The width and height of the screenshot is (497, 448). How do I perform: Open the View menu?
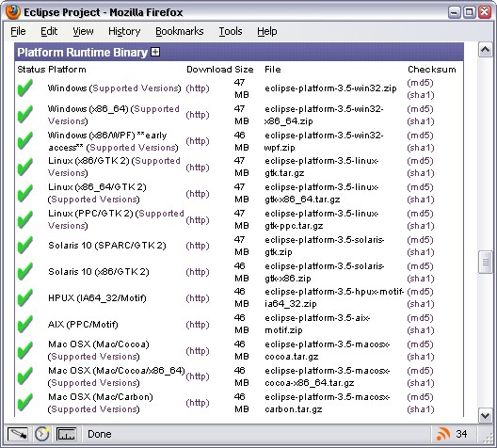(x=83, y=31)
